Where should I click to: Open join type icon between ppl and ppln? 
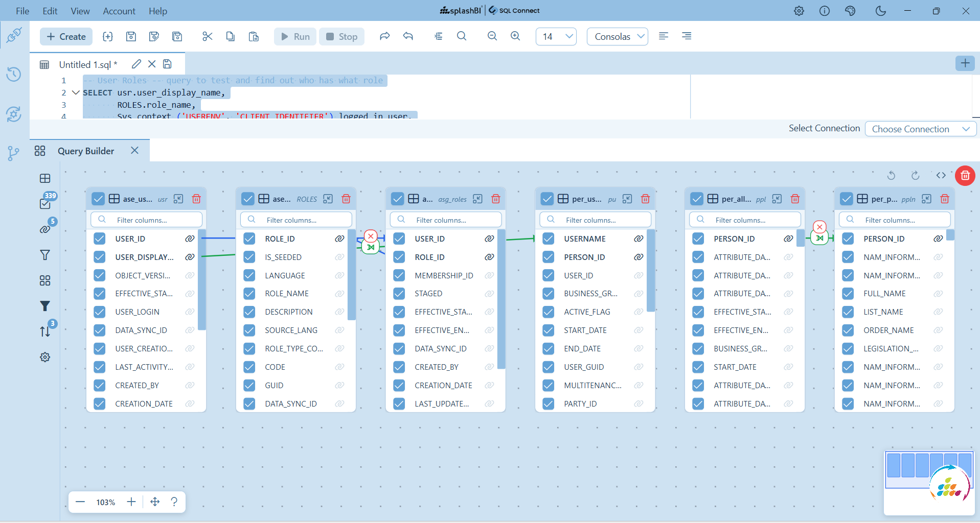pos(820,238)
